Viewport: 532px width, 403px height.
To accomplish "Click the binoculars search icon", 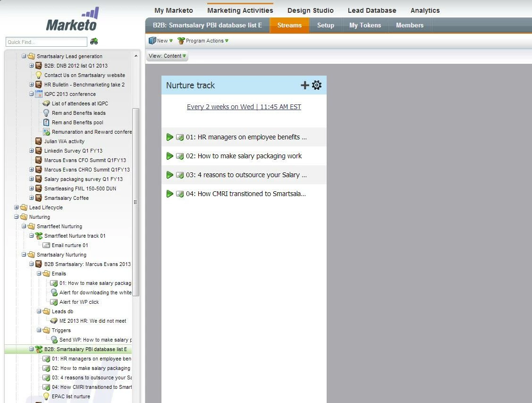I will pyautogui.click(x=94, y=42).
